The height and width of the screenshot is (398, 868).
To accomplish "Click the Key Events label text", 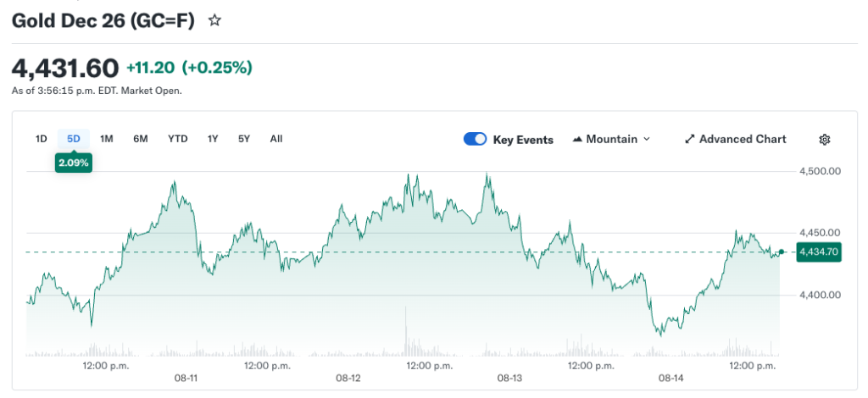I will point(523,140).
